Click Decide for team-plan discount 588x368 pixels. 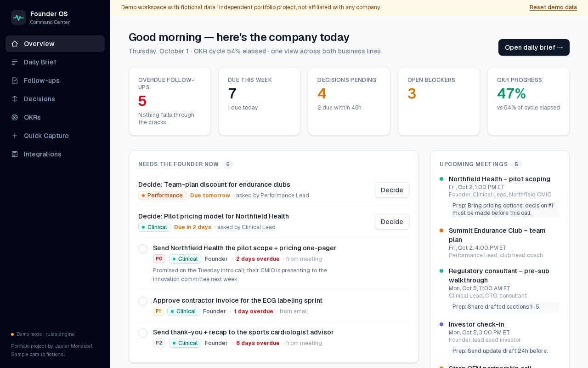(x=392, y=190)
